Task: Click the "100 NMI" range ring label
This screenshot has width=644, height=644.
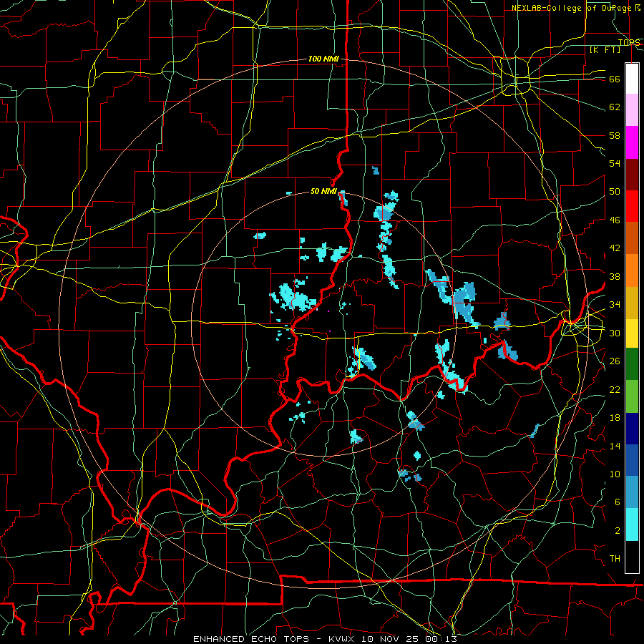Action: [x=323, y=59]
